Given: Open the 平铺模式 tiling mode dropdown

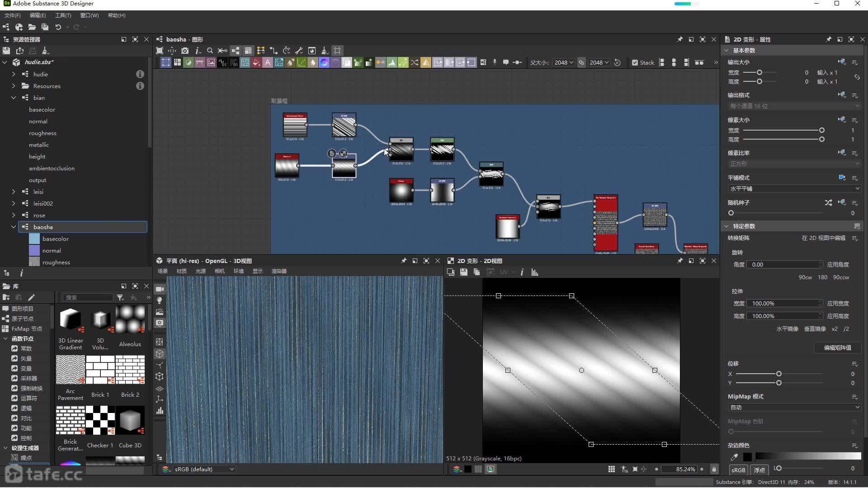Looking at the screenshot, I should pyautogui.click(x=794, y=188).
